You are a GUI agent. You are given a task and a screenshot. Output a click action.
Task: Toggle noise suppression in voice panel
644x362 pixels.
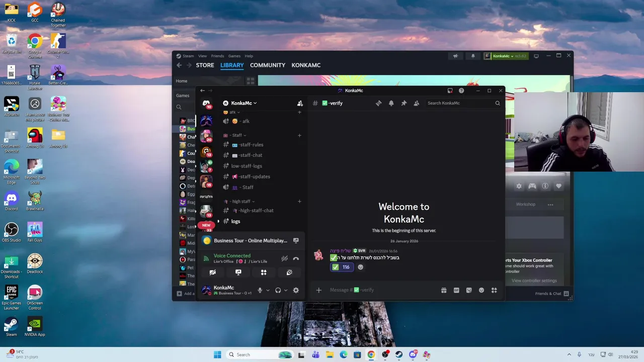(x=284, y=258)
